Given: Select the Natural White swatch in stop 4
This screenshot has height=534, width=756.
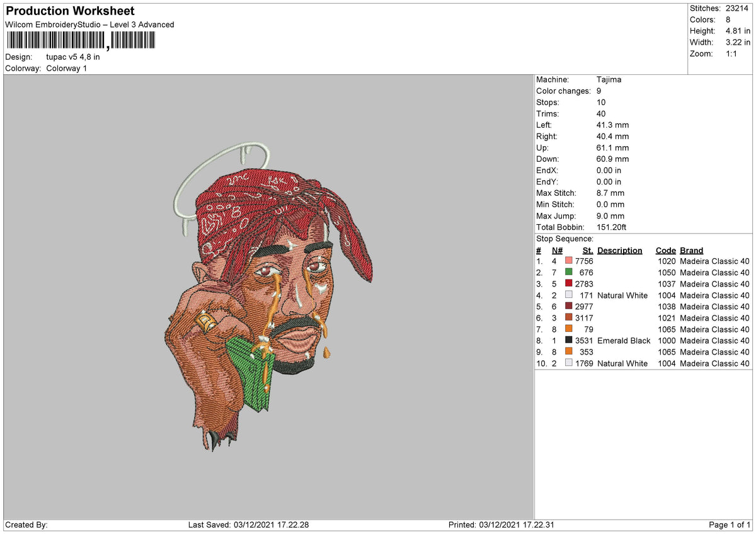Looking at the screenshot, I should point(568,295).
